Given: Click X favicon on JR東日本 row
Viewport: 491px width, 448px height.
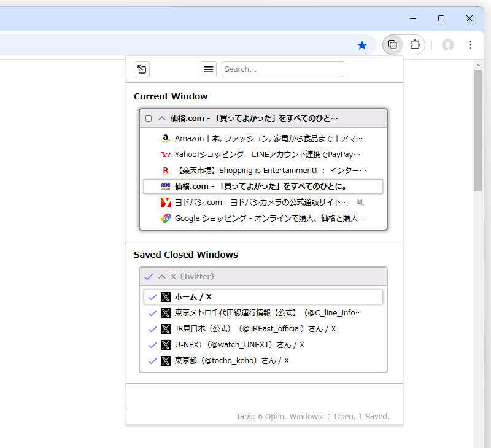Looking at the screenshot, I should 166,329.
